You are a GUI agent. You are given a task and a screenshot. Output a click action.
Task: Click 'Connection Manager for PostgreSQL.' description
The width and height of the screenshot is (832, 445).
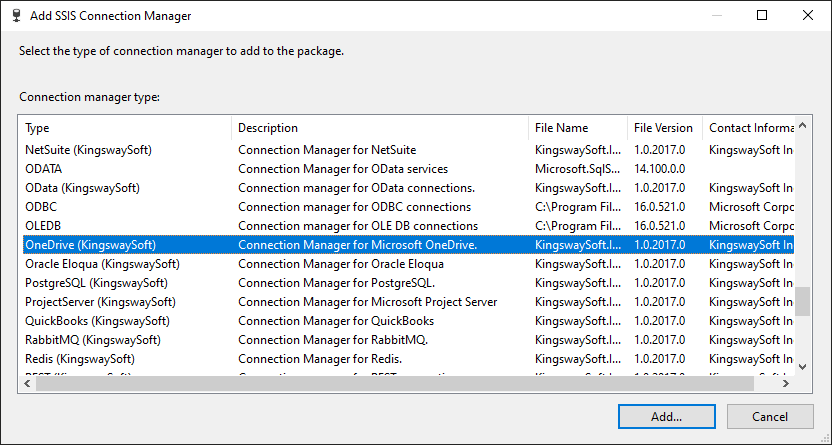pyautogui.click(x=336, y=283)
